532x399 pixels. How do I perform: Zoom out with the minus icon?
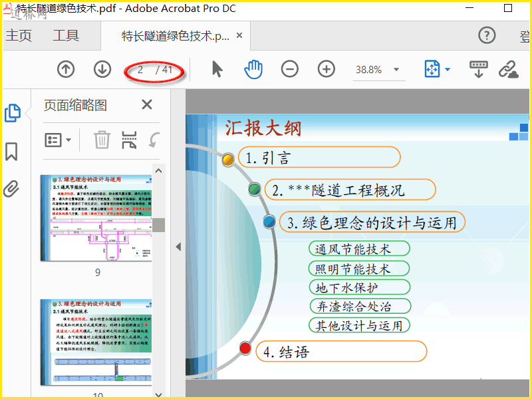[290, 69]
